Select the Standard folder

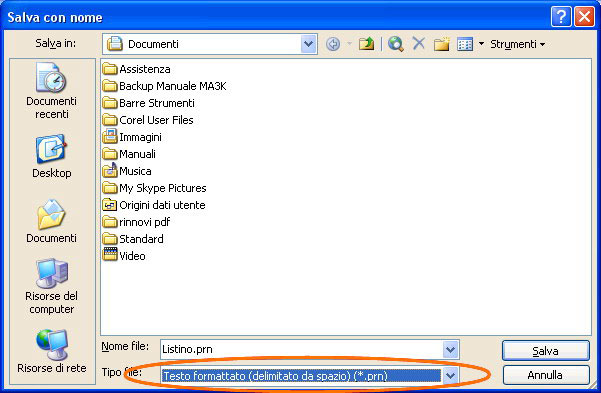[x=133, y=239]
